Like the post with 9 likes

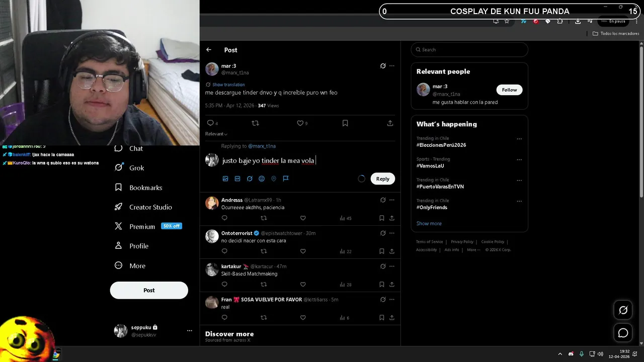302,123
